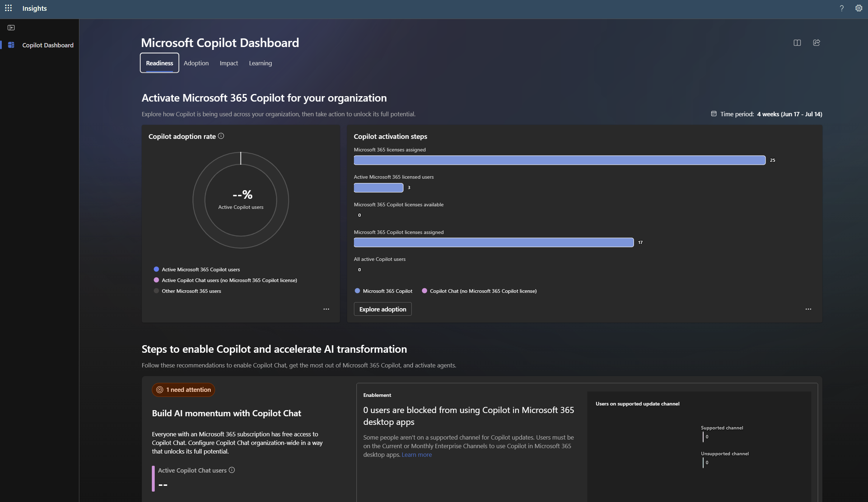
Task: Click 'Microsoft 365 Copilot licenses available' label
Action: (x=398, y=205)
